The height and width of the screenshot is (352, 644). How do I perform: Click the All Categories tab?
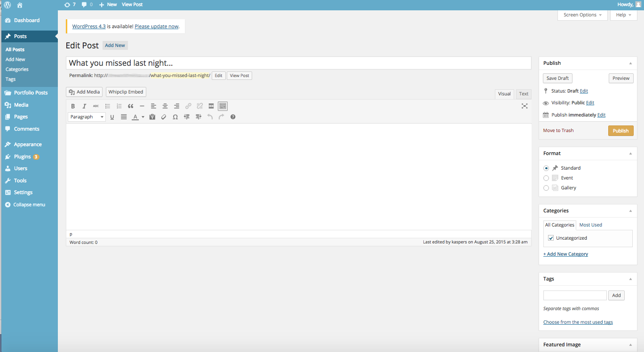pos(560,225)
